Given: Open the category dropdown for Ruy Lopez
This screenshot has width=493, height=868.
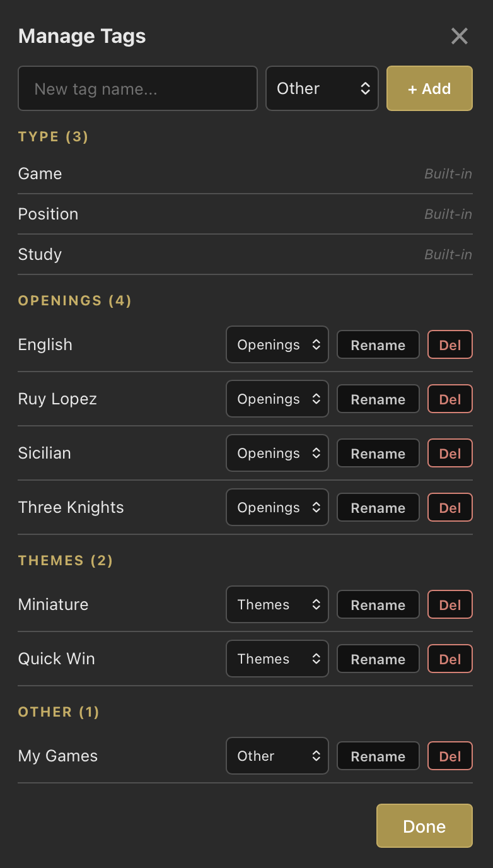Looking at the screenshot, I should [277, 399].
